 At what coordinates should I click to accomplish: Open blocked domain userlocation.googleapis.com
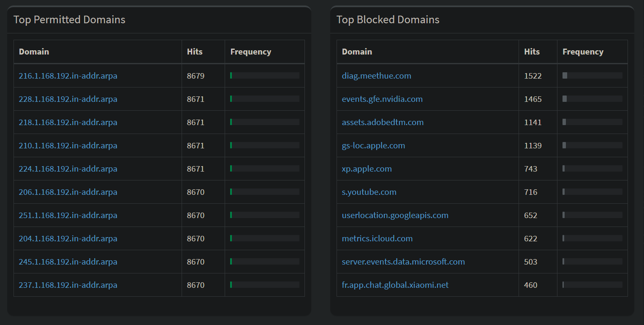(x=395, y=215)
